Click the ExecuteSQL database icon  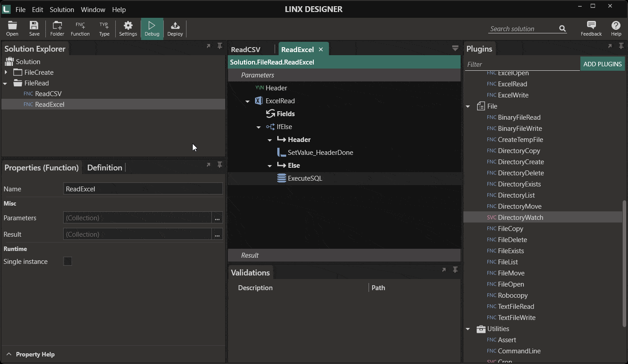coord(281,178)
